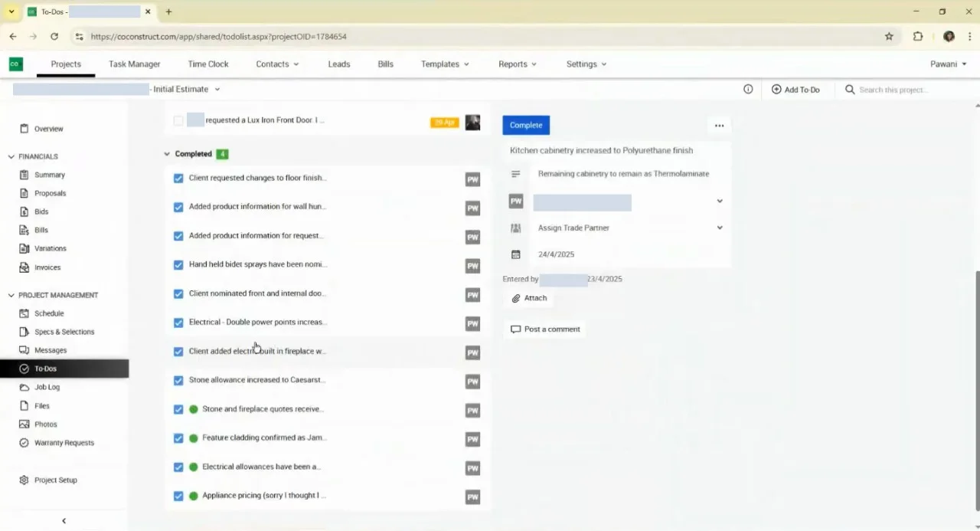
Task: Open the Reports menu
Action: tap(518, 64)
